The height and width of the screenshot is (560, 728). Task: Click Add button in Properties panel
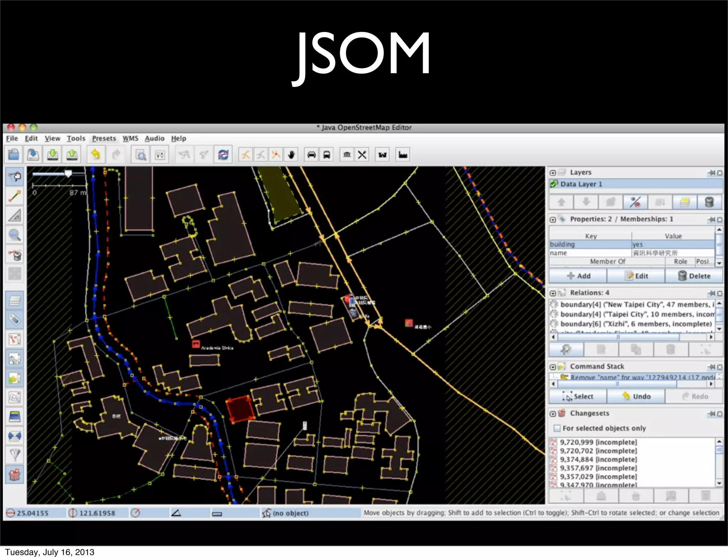click(x=578, y=276)
